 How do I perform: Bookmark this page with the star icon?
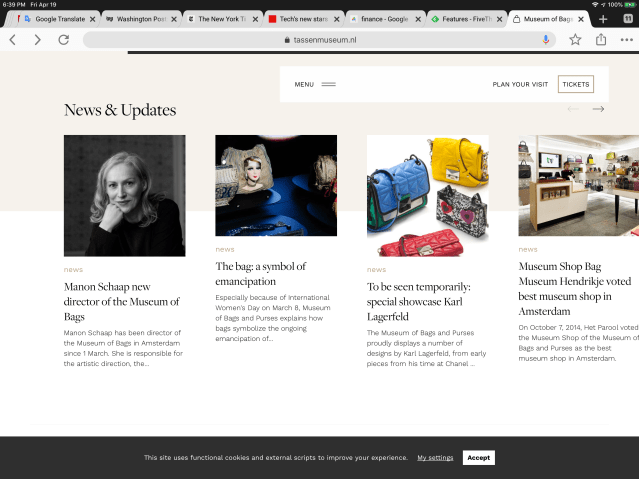click(x=575, y=40)
